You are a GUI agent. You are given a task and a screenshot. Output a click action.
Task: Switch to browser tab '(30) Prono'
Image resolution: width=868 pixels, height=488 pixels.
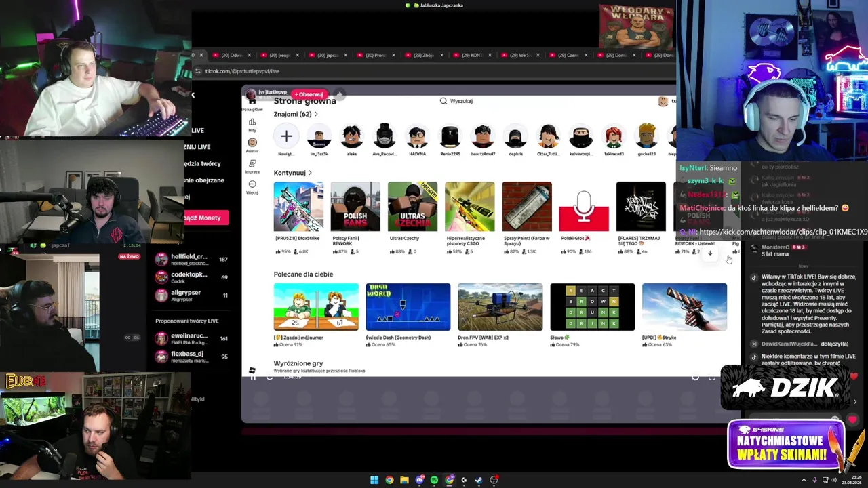376,55
